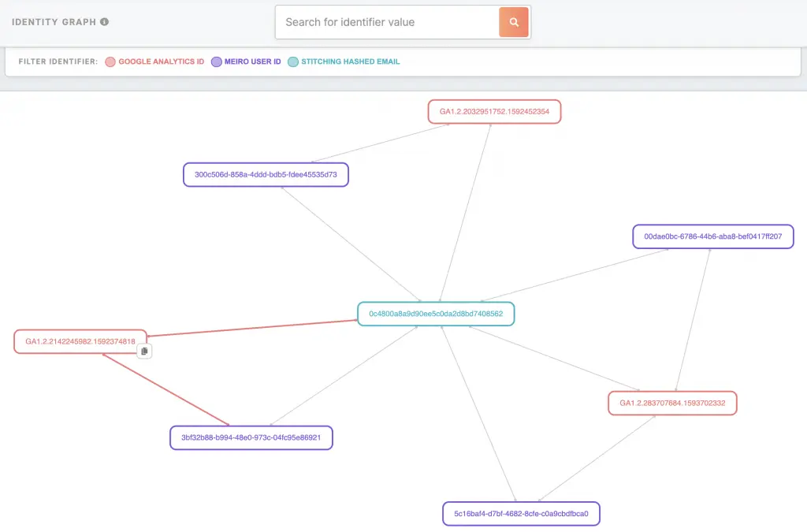This screenshot has height=532, width=807.
Task: Click into the identifier search field
Action: (378, 22)
